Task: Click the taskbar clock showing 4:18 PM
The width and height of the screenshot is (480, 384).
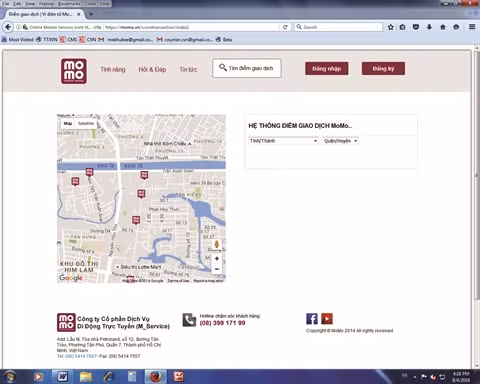Action: pyautogui.click(x=461, y=377)
